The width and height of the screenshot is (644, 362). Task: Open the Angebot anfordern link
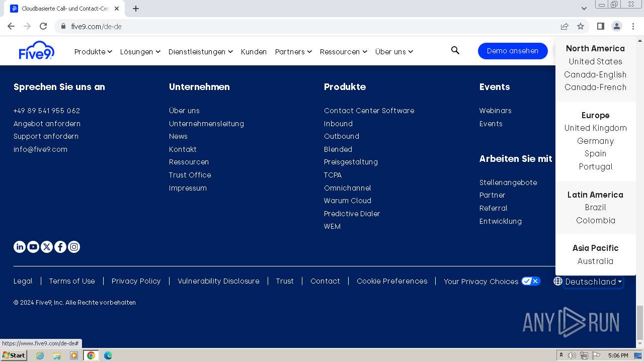[47, 124]
